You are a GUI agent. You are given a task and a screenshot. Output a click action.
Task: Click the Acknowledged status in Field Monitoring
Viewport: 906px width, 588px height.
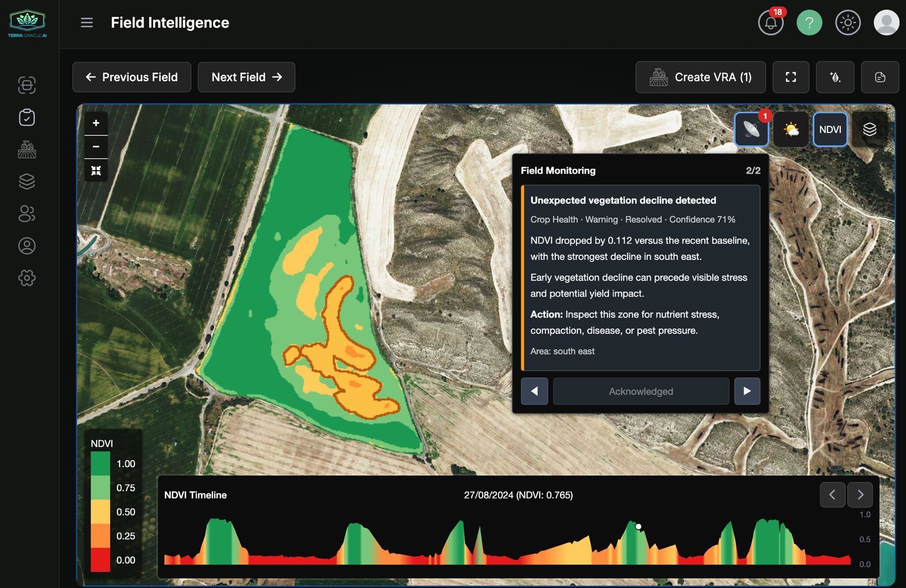[641, 391]
